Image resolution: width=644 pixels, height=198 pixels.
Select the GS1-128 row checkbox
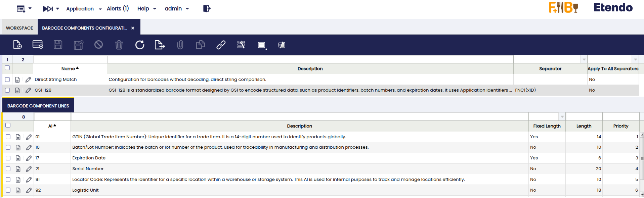click(7, 90)
